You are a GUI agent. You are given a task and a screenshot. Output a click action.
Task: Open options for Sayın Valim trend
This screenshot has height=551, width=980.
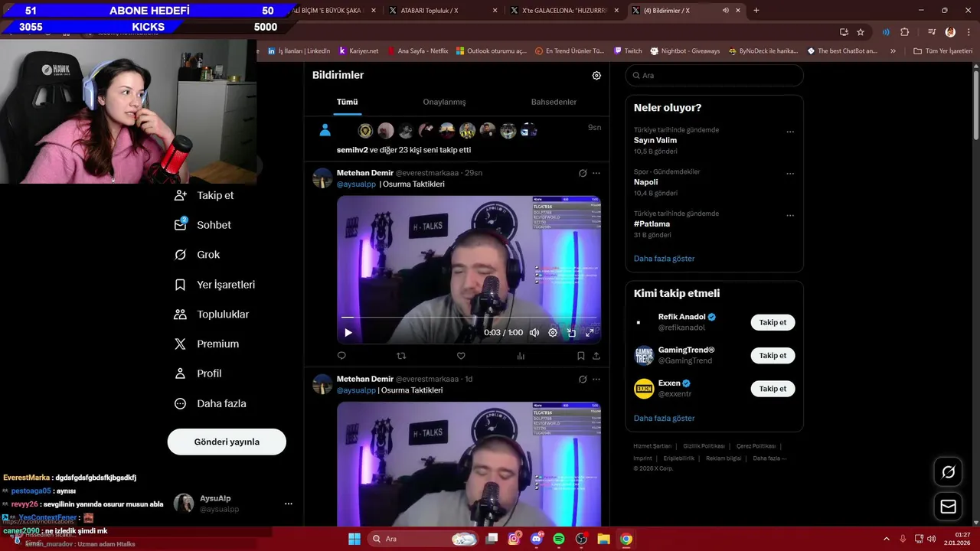coord(790,132)
